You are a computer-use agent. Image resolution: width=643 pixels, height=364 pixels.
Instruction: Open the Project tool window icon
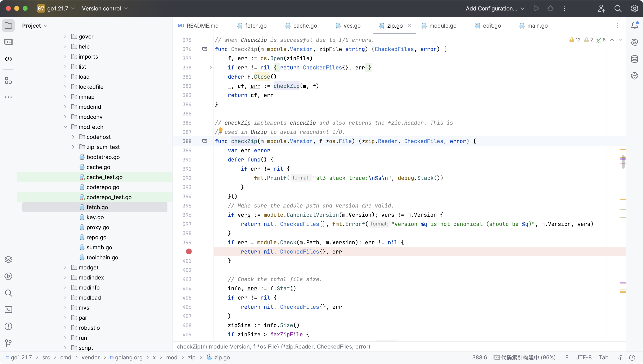[x=8, y=26]
